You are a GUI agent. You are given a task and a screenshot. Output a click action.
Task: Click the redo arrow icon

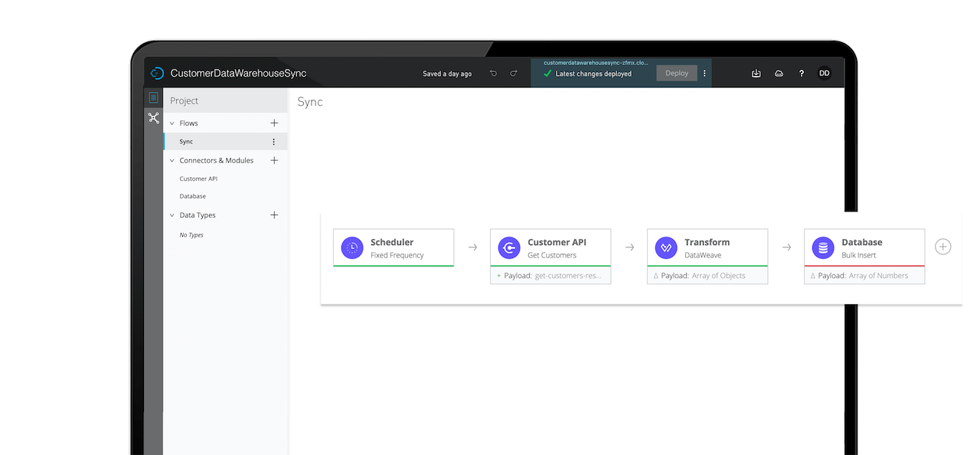tap(514, 74)
